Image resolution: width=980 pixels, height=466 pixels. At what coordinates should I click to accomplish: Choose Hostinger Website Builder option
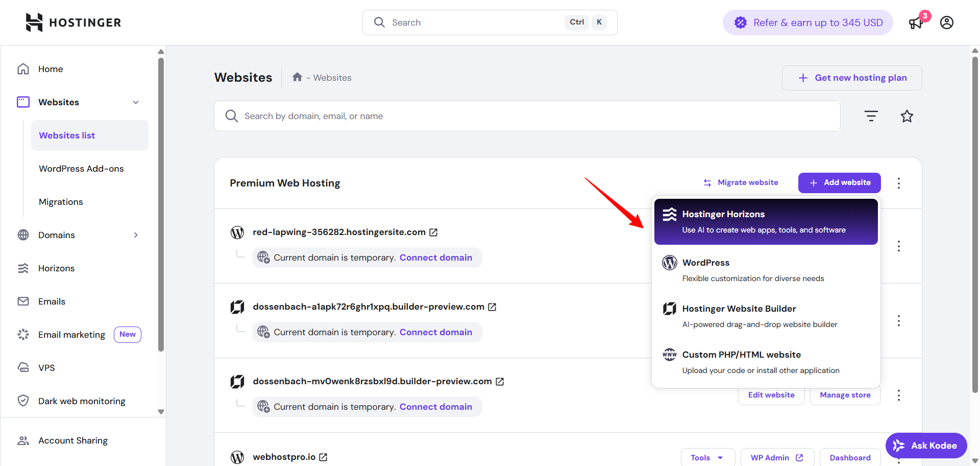coord(766,316)
